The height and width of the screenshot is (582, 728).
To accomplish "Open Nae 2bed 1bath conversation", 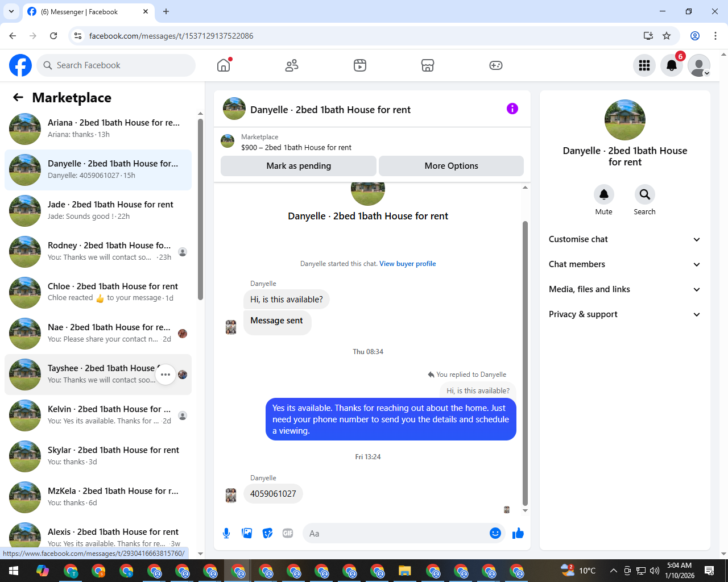I will click(x=98, y=334).
